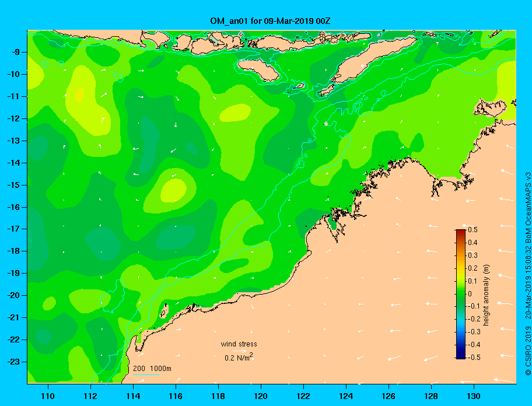Click the "114" longitude axis label
The image size is (532, 406).
click(133, 396)
